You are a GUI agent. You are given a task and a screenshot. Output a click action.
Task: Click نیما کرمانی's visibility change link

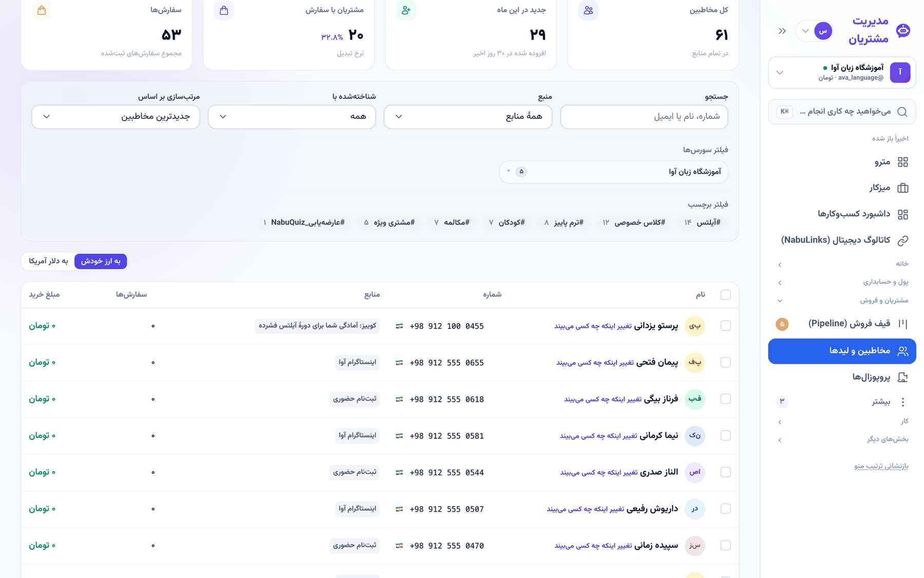pos(599,436)
